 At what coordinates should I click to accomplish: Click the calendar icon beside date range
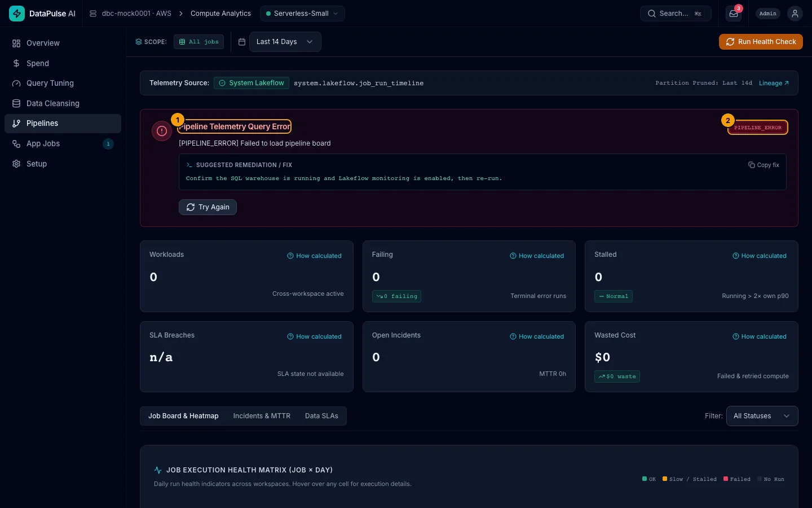tap(242, 42)
